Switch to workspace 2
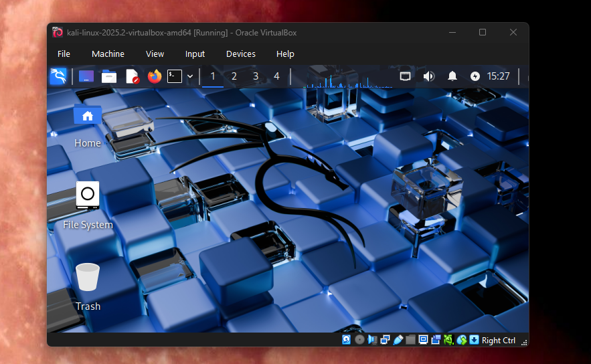This screenshot has height=364, width=591. point(234,76)
